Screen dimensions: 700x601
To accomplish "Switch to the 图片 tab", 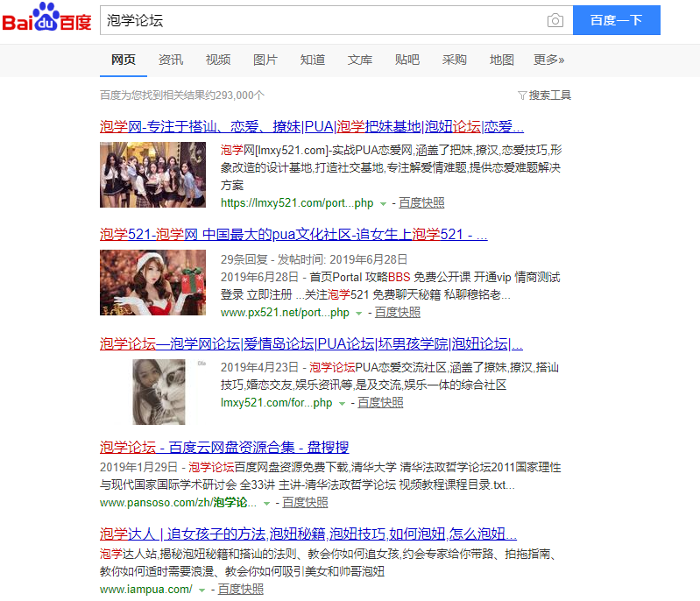I will click(x=265, y=60).
